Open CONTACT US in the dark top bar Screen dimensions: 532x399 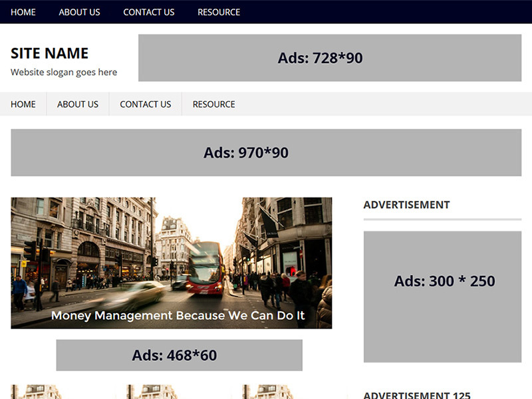click(x=148, y=12)
